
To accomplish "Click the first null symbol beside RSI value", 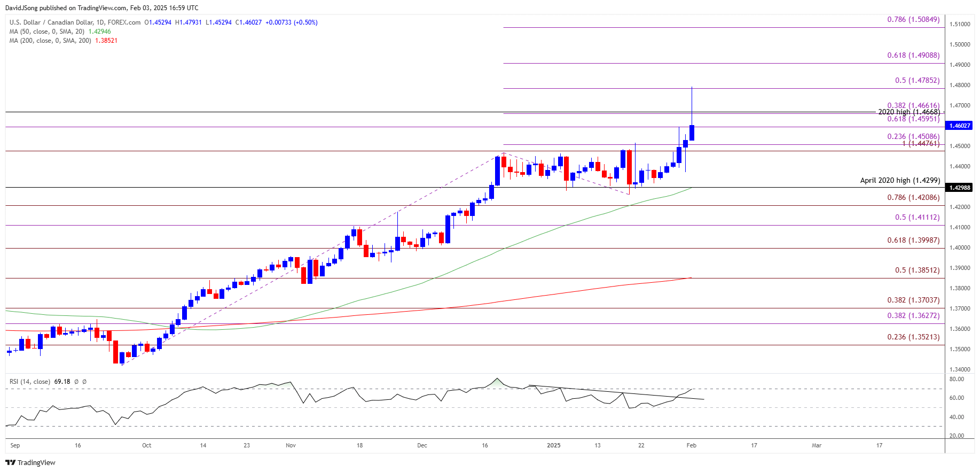I will click(76, 382).
